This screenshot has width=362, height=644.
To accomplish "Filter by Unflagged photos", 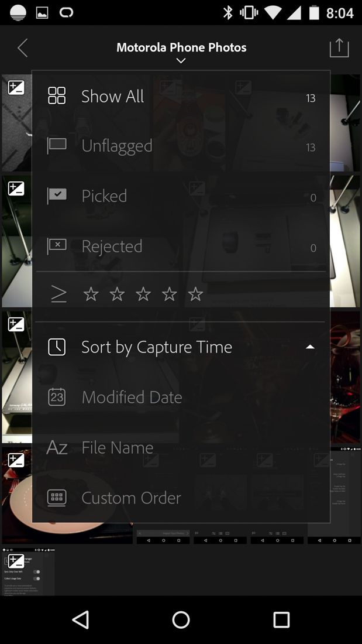I will 117,146.
